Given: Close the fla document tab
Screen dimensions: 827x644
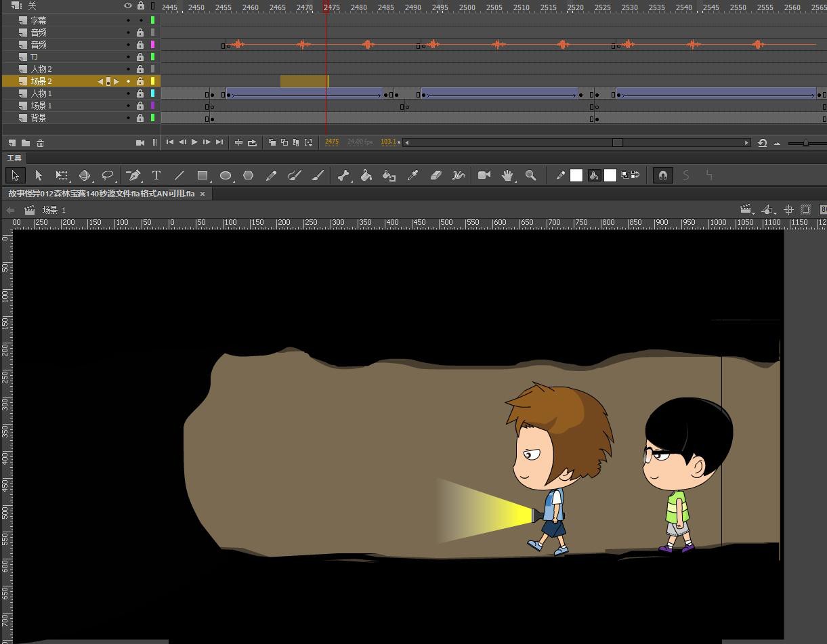Looking at the screenshot, I should tap(202, 194).
